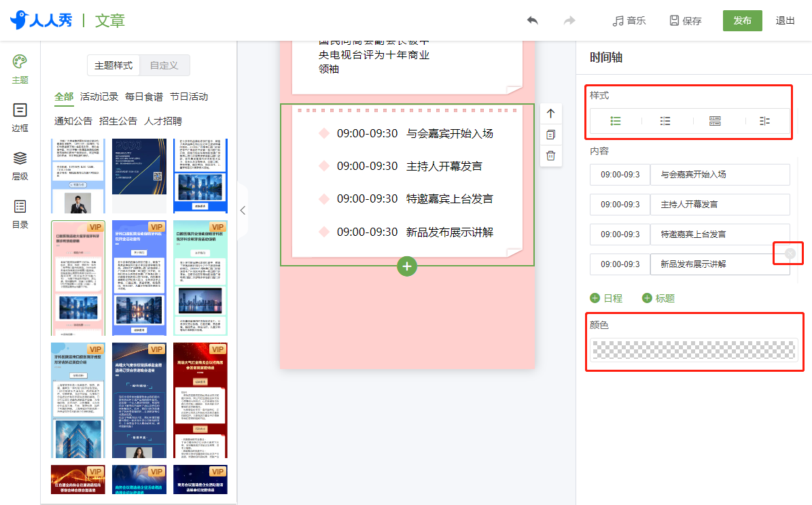Click the green 发布 publish button
The height and width of the screenshot is (505, 812).
(x=743, y=20)
